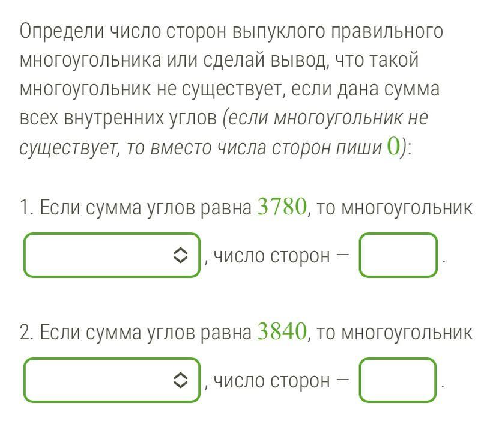This screenshot has height=448, width=496.
Task: Click the text "2. Если сумма углов равна"
Action: click(136, 332)
